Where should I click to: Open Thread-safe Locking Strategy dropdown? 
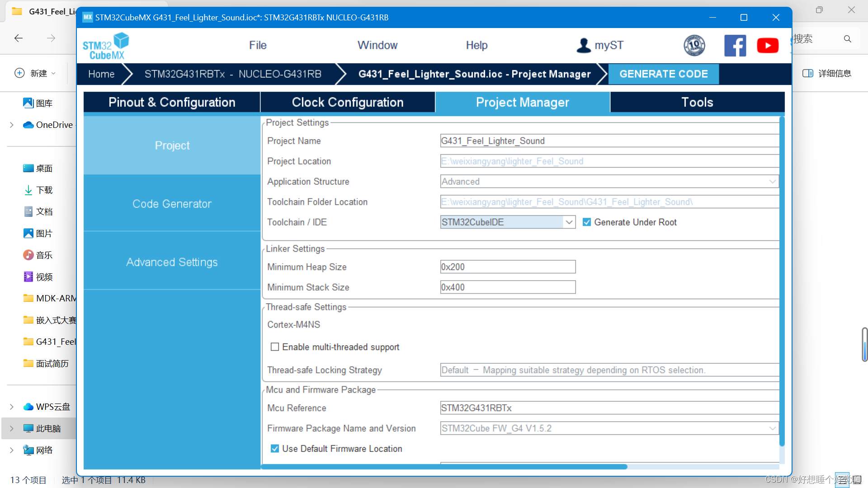point(609,370)
